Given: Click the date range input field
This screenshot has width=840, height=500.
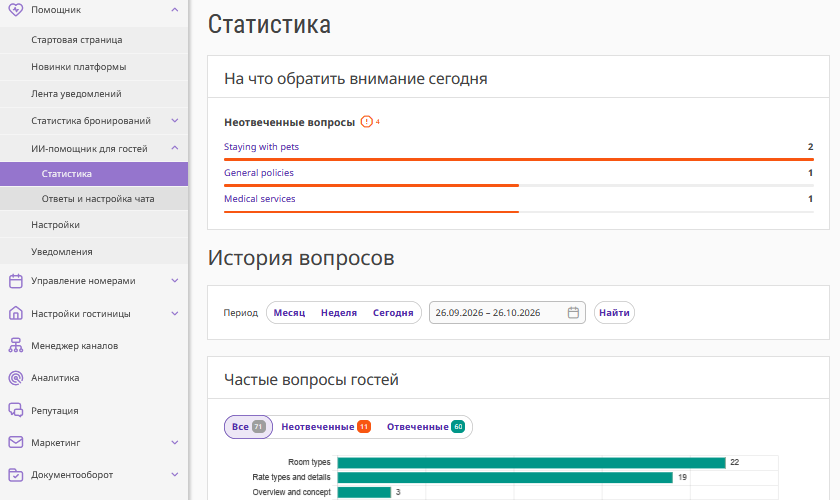Looking at the screenshot, I should [507, 312].
